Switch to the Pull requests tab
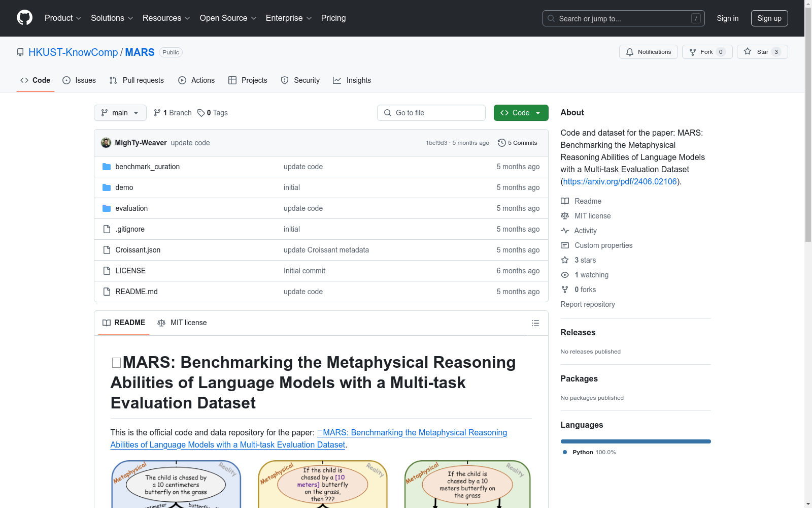Screen dimensions: 812x508 (x=137, y=80)
